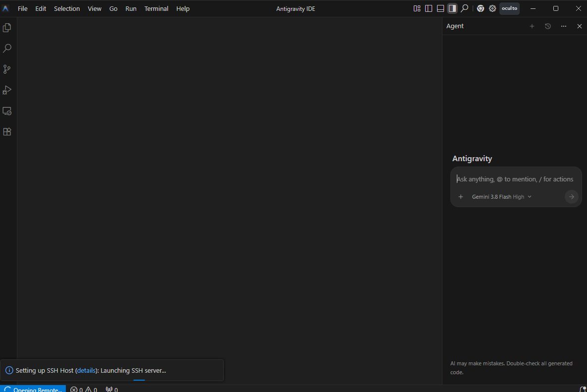Open the Remote Explorer view
The image size is (587, 392).
[7, 111]
